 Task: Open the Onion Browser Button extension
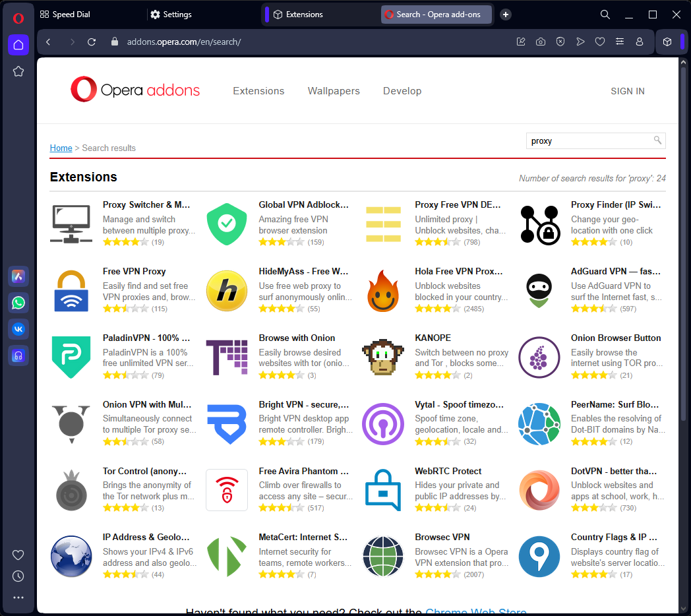[616, 338]
